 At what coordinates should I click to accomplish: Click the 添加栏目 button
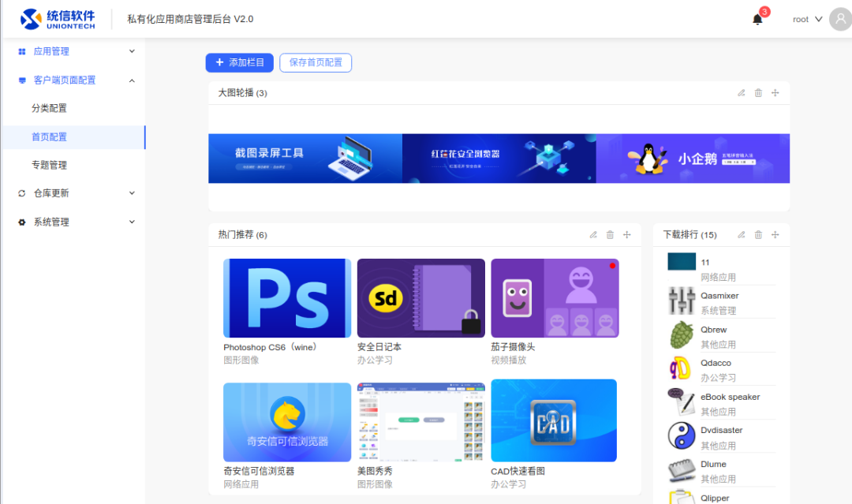click(240, 63)
